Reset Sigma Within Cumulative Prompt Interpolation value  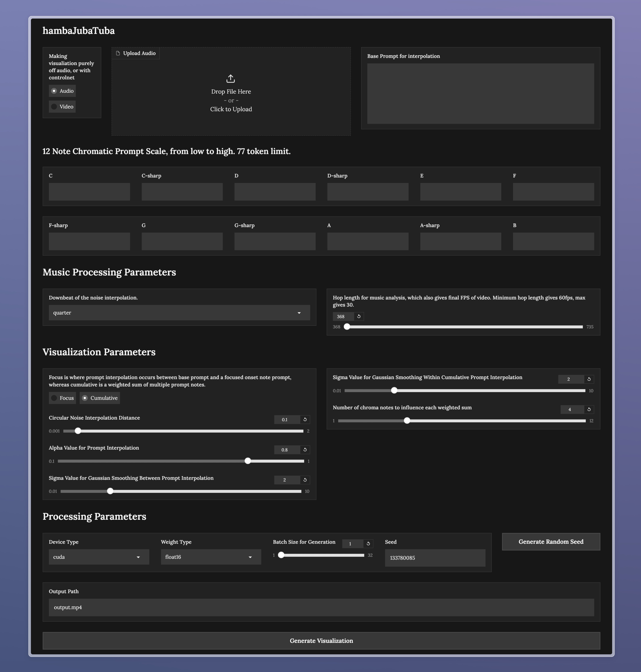click(589, 379)
